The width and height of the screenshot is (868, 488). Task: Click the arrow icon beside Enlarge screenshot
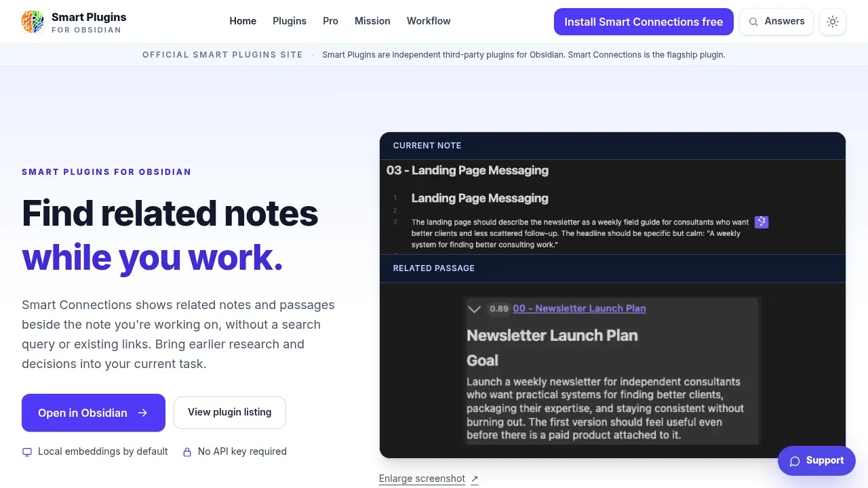point(475,479)
